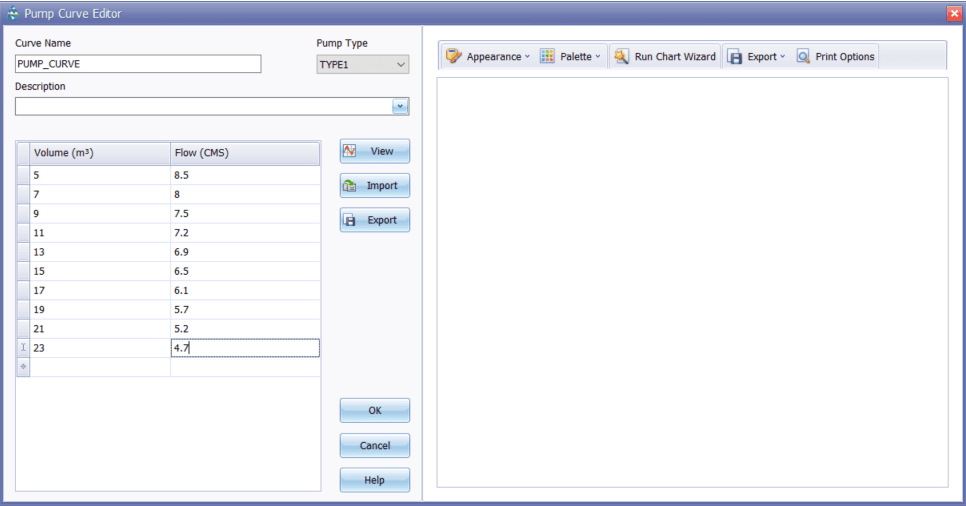Click Volume cell with value 11
This screenshot has width=966, height=506.
pyautogui.click(x=100, y=233)
